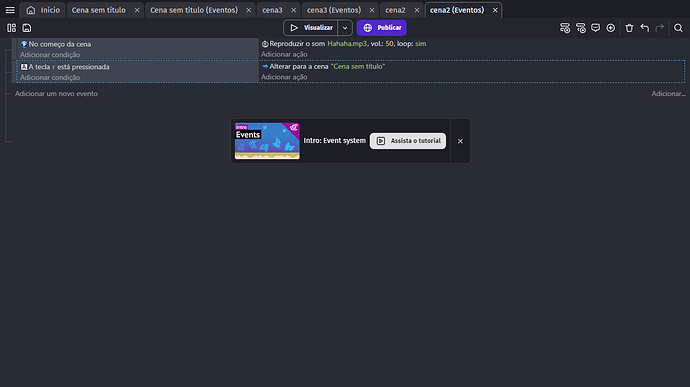
Task: Switch to the Cena sem título tab
Action: point(99,10)
